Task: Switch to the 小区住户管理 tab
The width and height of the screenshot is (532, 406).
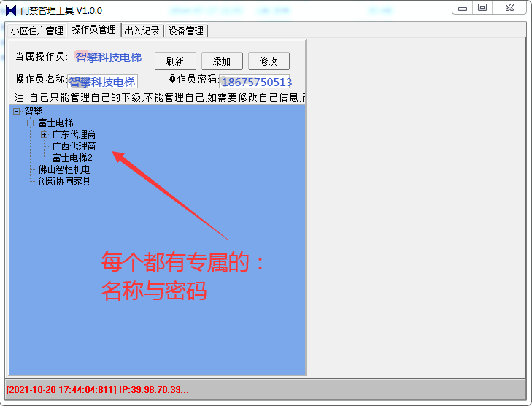Action: [36, 31]
